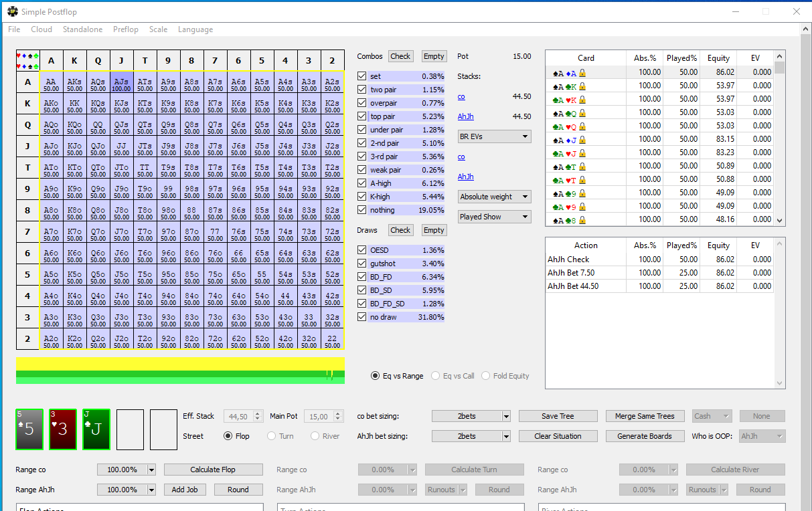The image size is (812, 511).
Task: Open the Cloud menu
Action: pos(42,29)
